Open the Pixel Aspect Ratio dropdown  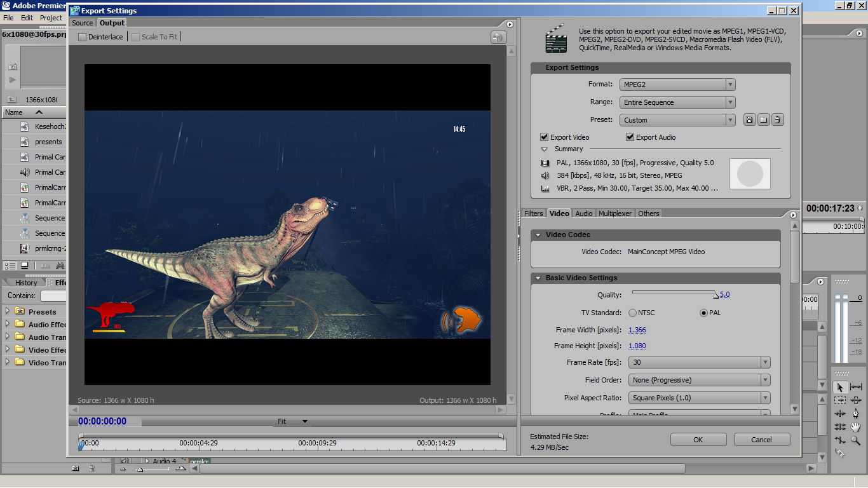(700, 398)
